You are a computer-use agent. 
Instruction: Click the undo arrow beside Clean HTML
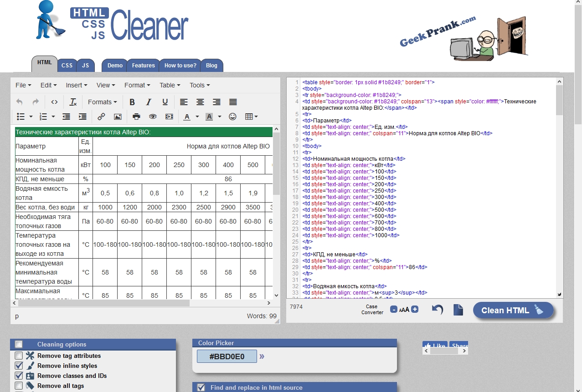[438, 310]
